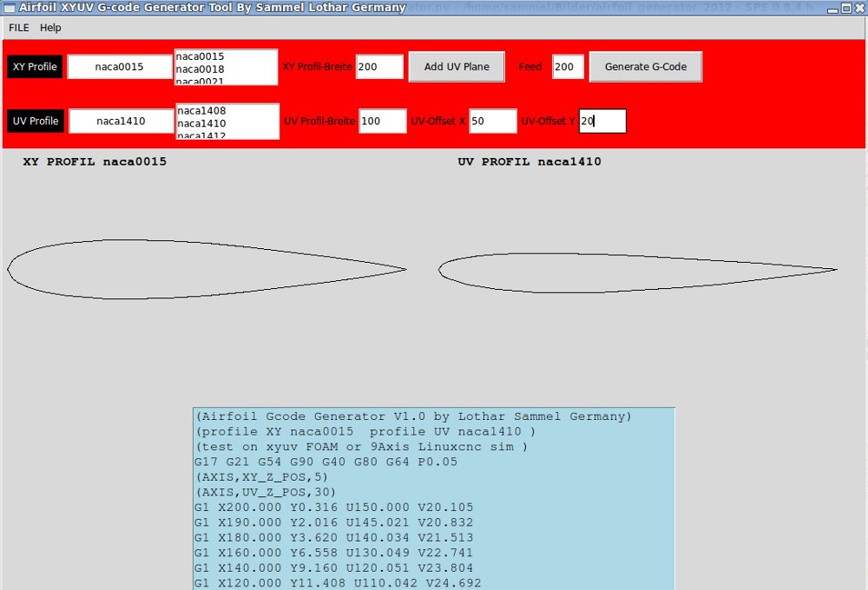Click the Add UV Plane button

point(457,66)
